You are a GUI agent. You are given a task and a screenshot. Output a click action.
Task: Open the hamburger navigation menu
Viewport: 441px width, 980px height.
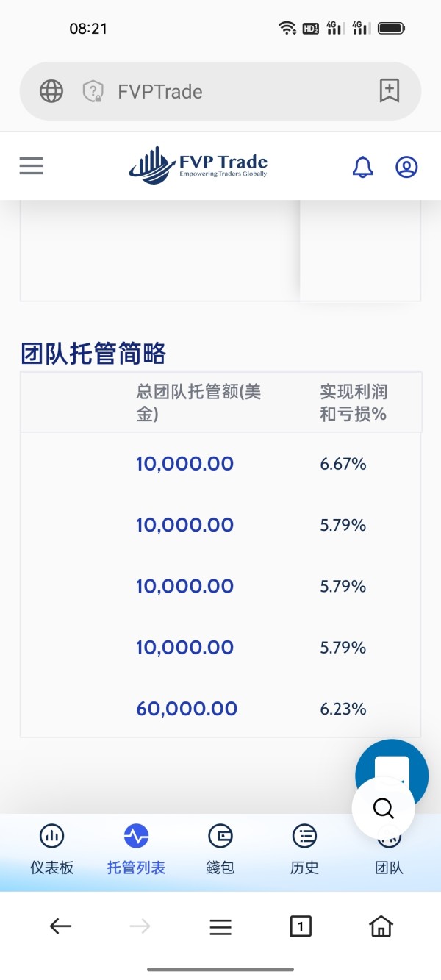tap(32, 166)
